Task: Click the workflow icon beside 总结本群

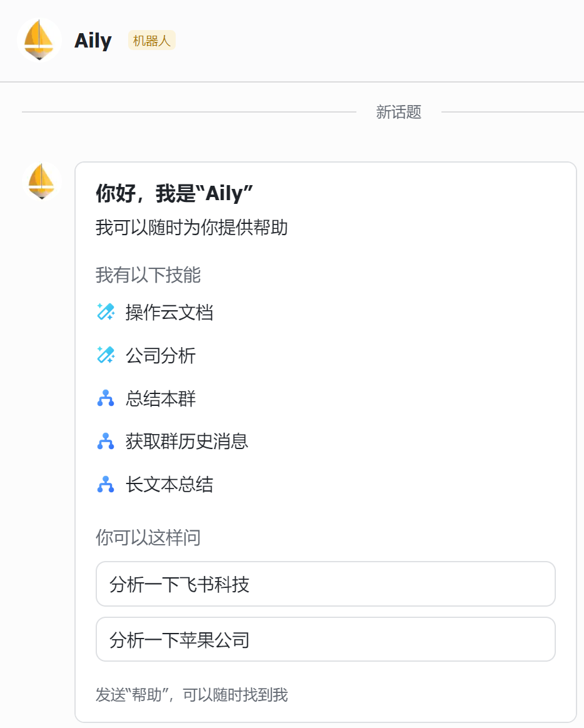Action: coord(106,398)
